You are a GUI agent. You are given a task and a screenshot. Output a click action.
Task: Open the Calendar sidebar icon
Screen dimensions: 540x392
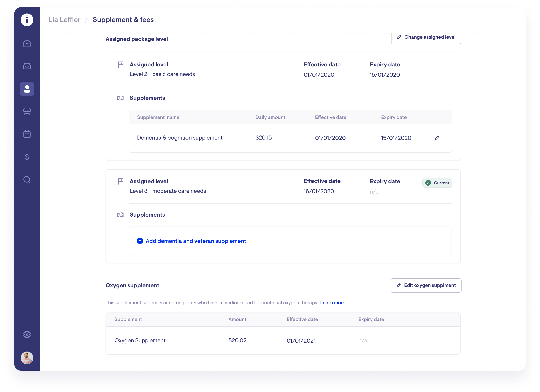click(x=27, y=134)
